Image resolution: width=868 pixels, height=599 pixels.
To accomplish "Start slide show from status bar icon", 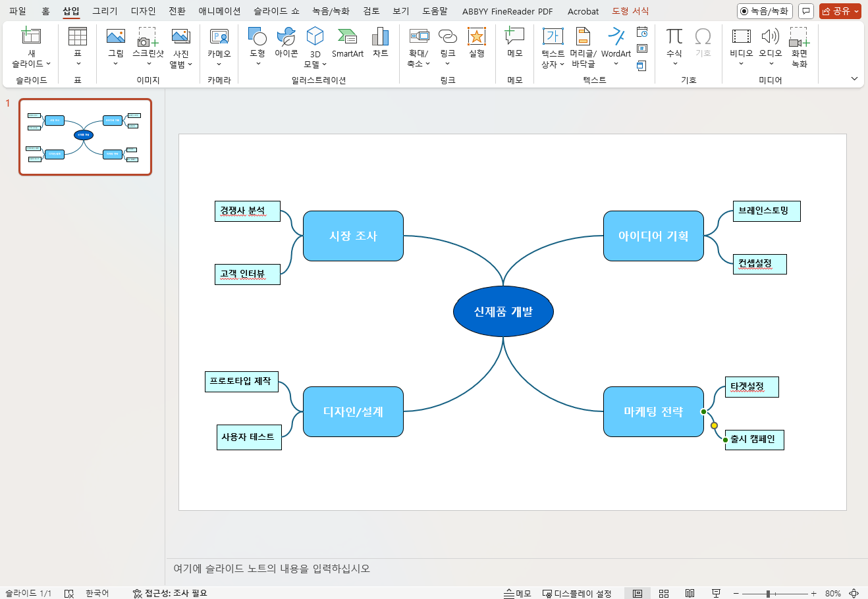I will coord(716,593).
